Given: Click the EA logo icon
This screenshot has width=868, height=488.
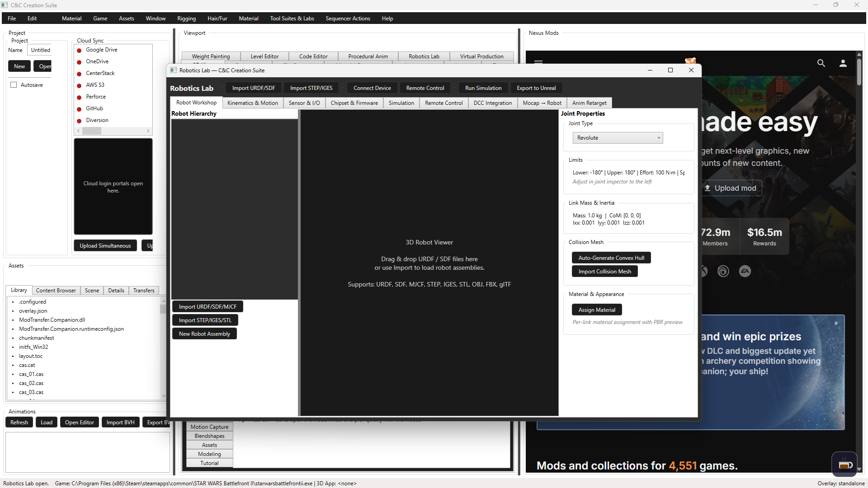Looking at the screenshot, I should 745,271.
